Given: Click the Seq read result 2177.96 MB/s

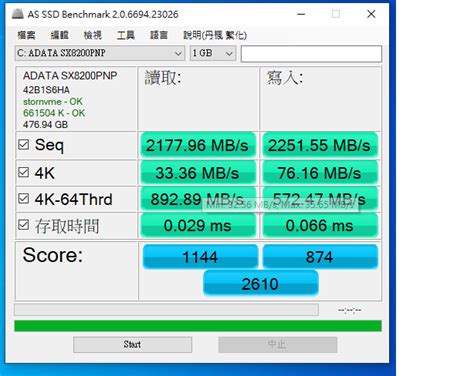Looking at the screenshot, I should coord(198,145).
